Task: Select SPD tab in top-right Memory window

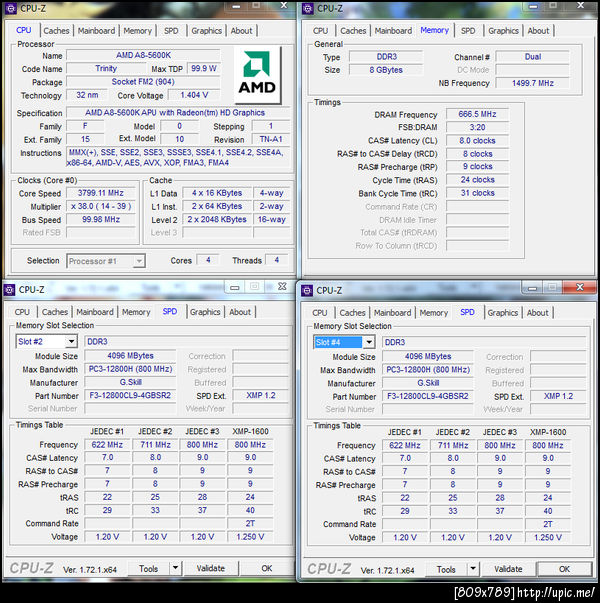Action: [468, 31]
